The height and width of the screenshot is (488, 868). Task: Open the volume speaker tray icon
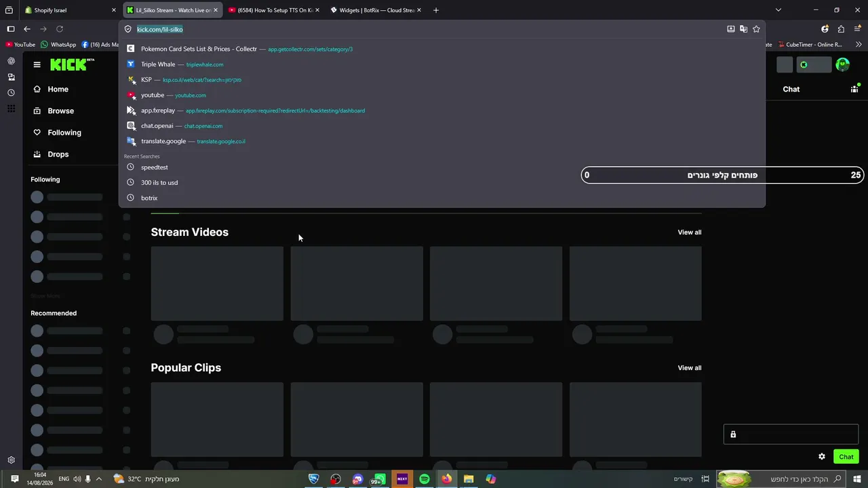[x=76, y=479]
